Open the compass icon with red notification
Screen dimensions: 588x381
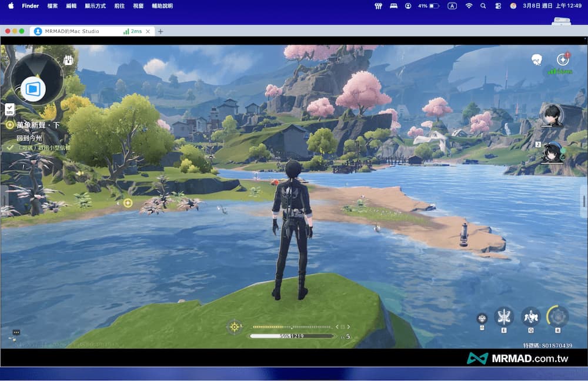(x=563, y=59)
